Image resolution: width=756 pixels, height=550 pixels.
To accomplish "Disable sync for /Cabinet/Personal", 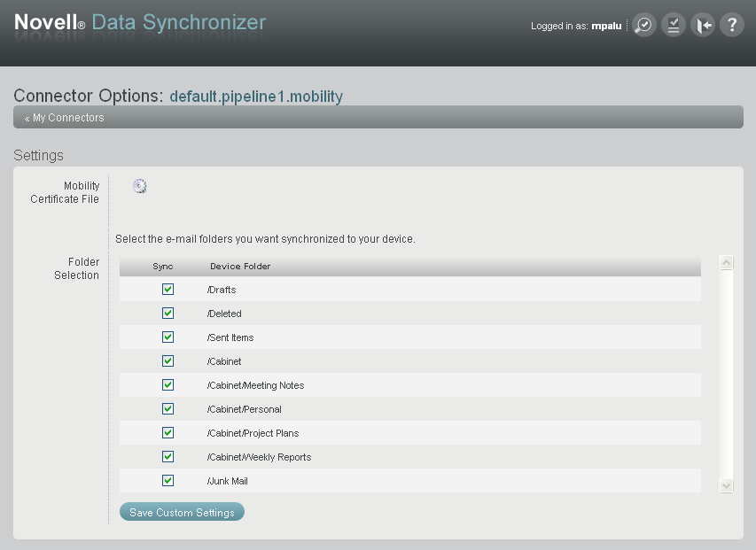I will 168,408.
